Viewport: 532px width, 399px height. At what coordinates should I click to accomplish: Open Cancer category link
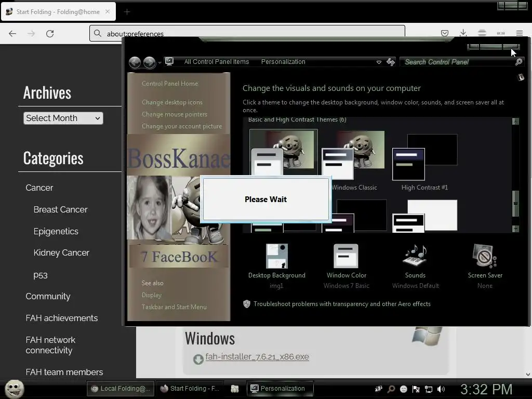point(39,188)
